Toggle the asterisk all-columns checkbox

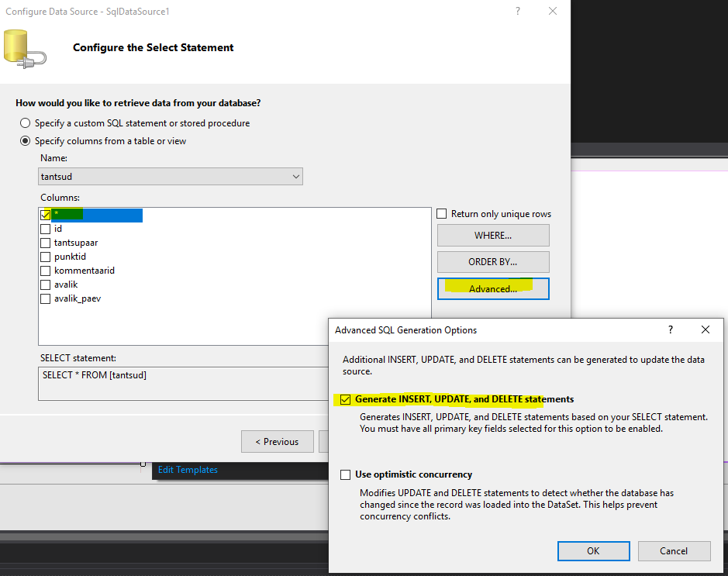[x=46, y=215]
